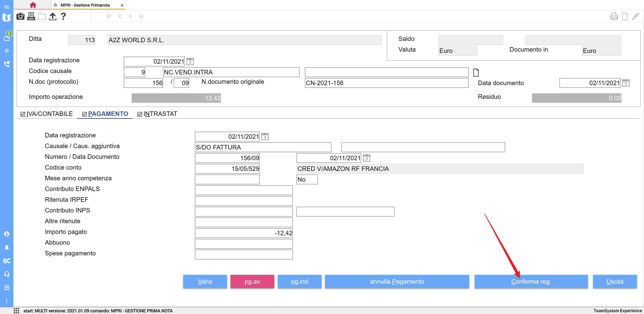Open calendar picker for top Data registrazione
Viewport: 644px width, 314px height.
coord(190,61)
